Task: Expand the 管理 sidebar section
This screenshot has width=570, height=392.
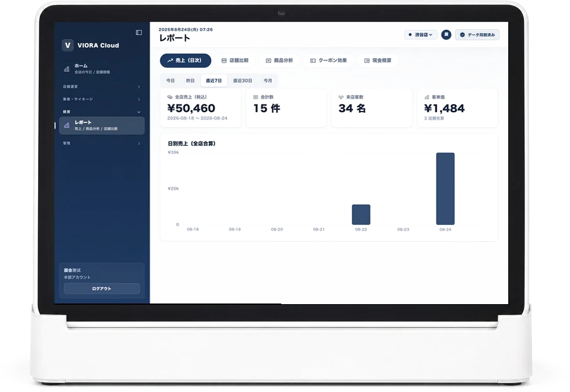Action: 102,143
